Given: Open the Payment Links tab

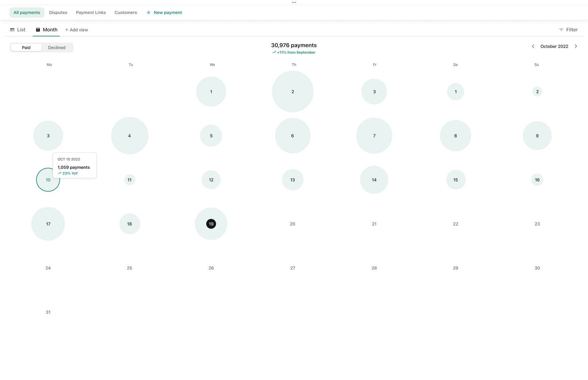Looking at the screenshot, I should pyautogui.click(x=91, y=13).
